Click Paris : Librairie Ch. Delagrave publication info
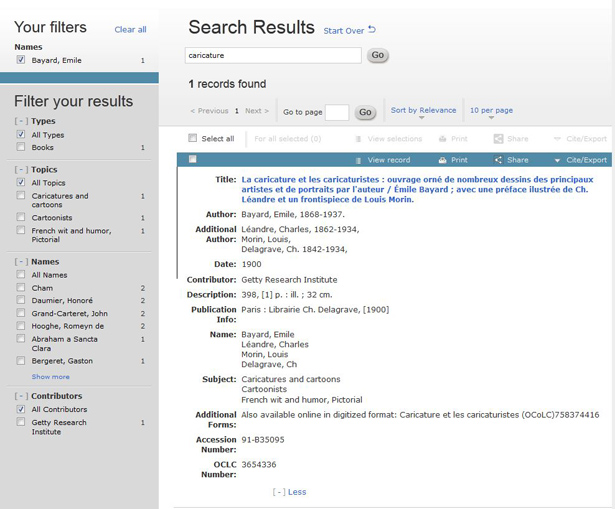The height and width of the screenshot is (509, 615). tap(315, 310)
